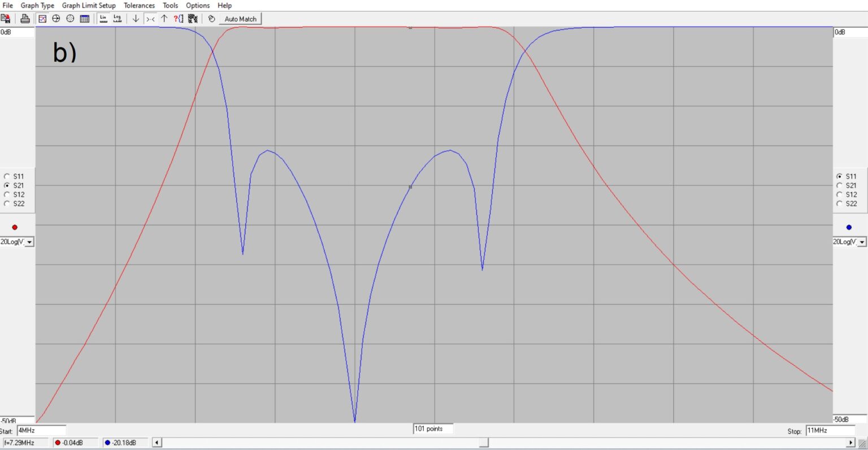The image size is (868, 450).
Task: Click the Start frequency field 4MHz
Action: [41, 431]
